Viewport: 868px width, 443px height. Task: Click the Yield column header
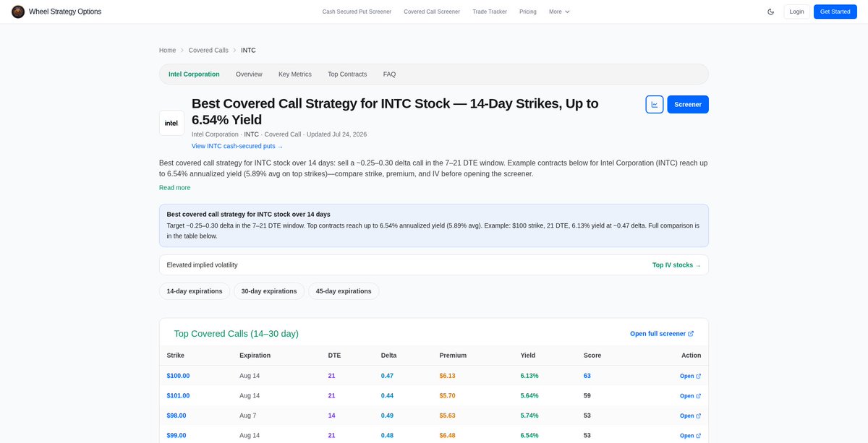[x=528, y=356]
